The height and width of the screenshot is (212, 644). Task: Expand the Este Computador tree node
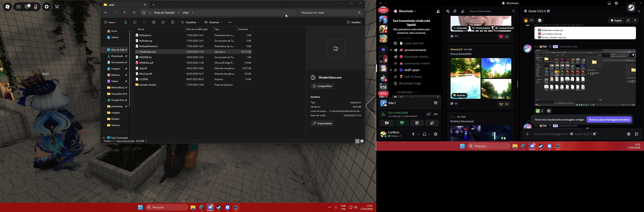(104, 138)
